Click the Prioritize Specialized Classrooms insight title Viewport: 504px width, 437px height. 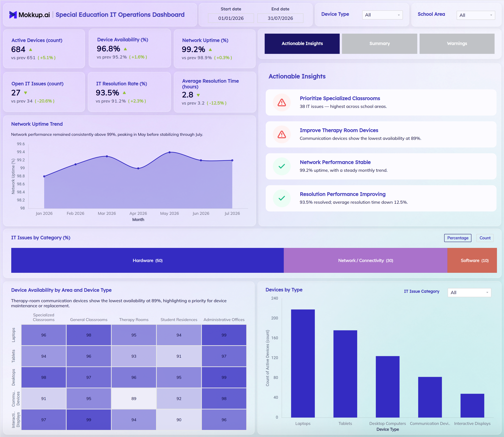(340, 98)
